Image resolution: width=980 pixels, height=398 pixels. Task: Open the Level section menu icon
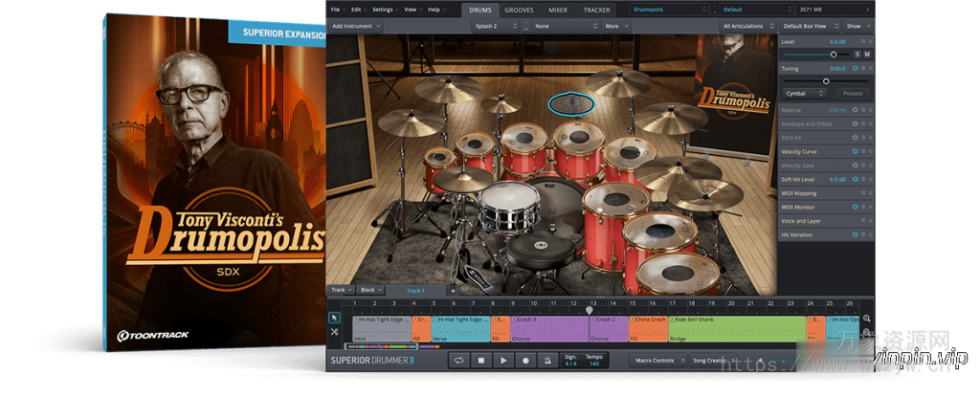(x=863, y=41)
